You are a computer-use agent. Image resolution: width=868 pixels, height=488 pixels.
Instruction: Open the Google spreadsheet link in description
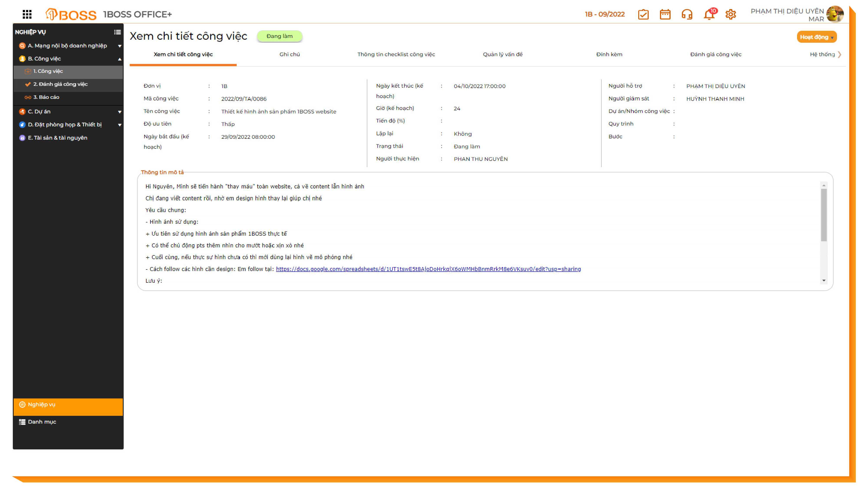(x=428, y=269)
